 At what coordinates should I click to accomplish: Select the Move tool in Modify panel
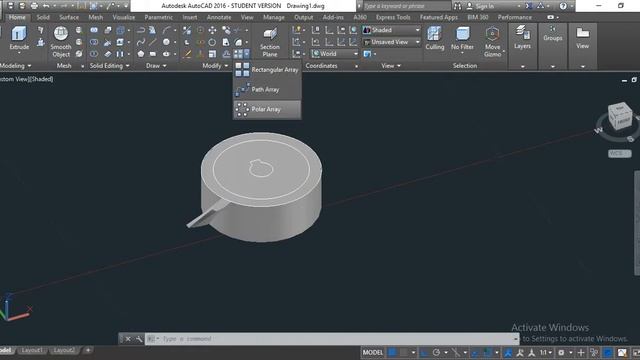click(212, 30)
